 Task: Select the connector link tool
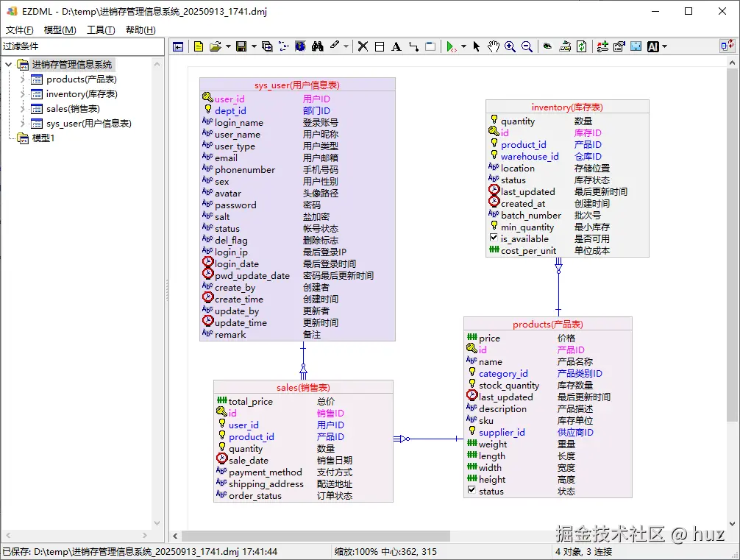point(413,46)
